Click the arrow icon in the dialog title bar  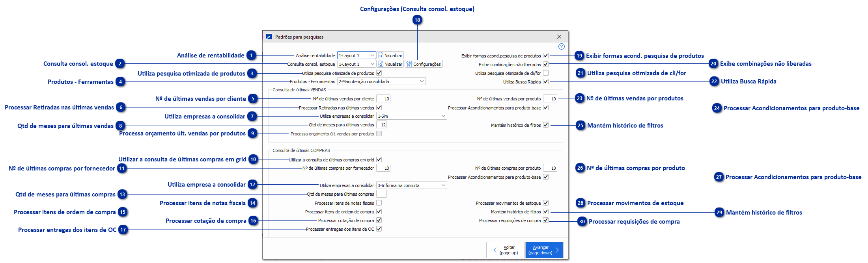click(269, 37)
